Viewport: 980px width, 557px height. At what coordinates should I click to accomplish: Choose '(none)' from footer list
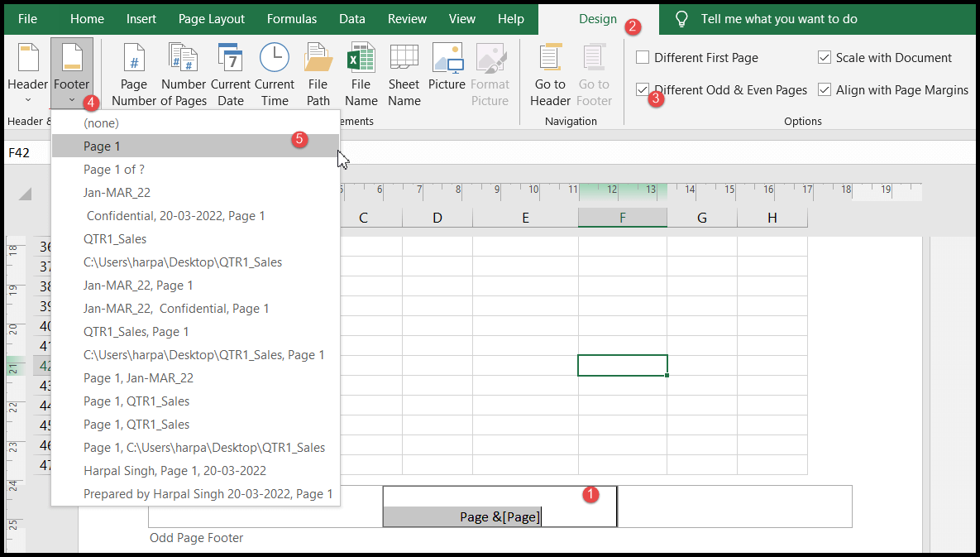tap(101, 123)
